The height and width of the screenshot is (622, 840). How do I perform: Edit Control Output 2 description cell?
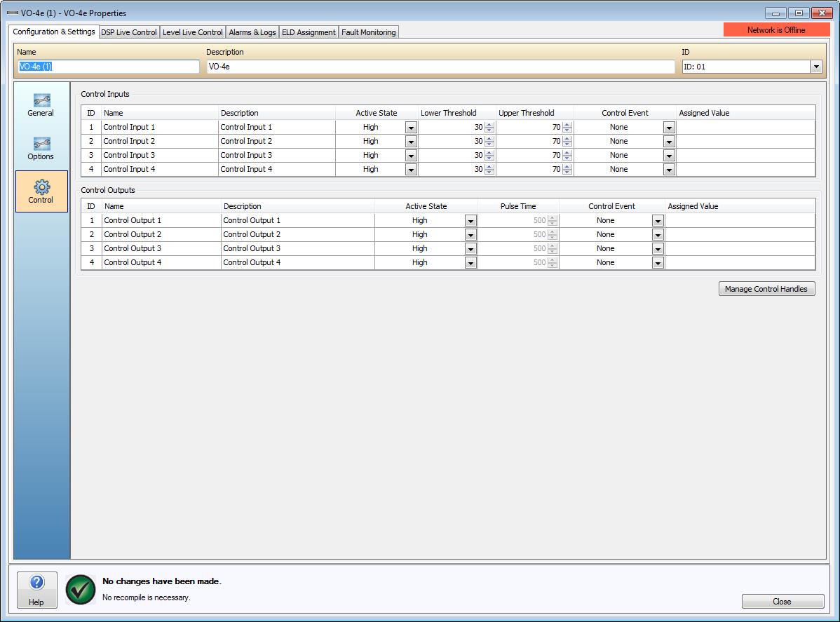(x=298, y=234)
